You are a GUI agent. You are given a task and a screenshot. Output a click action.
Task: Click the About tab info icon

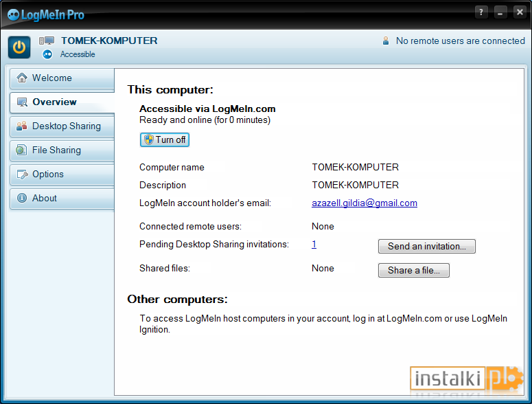[x=22, y=199]
